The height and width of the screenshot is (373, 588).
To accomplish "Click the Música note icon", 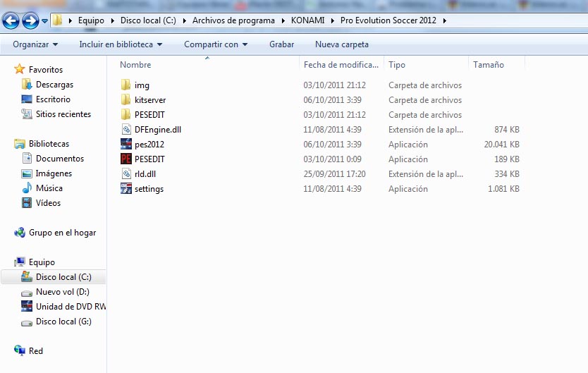I will tap(27, 188).
